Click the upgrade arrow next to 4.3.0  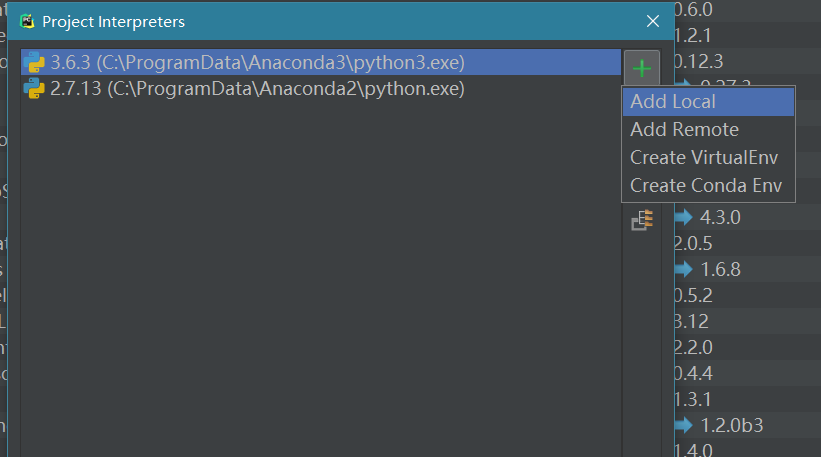684,217
